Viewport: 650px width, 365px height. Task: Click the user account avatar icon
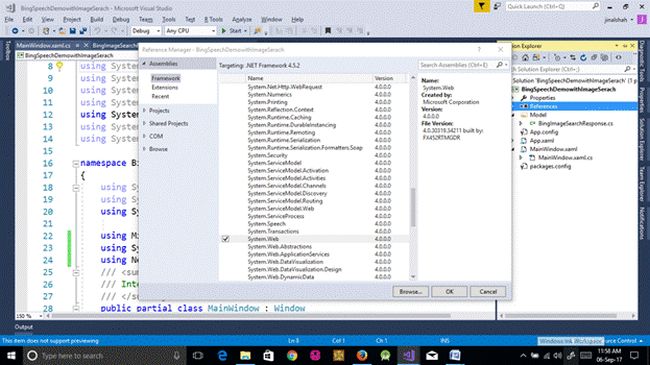[x=641, y=19]
